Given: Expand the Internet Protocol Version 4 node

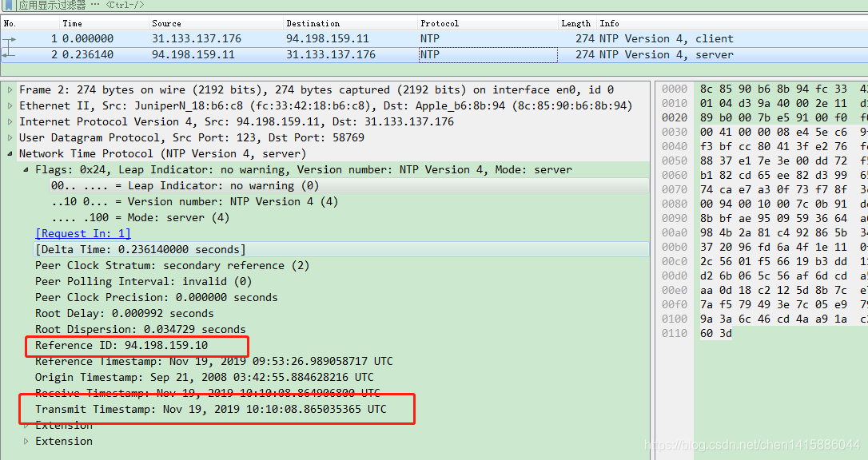Looking at the screenshot, I should [x=10, y=121].
